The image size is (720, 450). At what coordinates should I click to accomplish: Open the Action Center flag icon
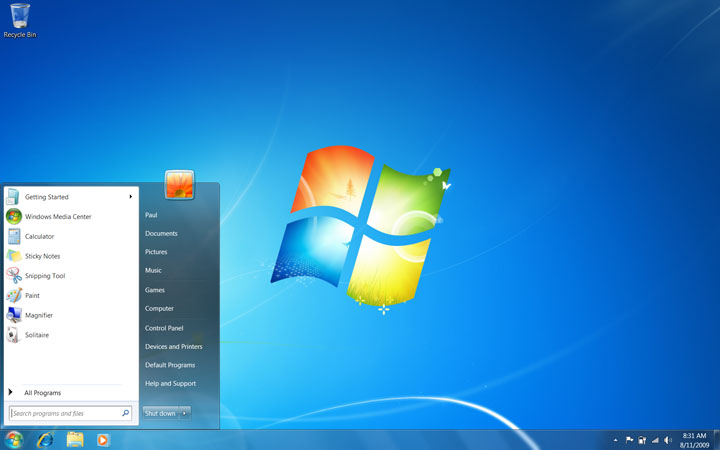point(629,440)
